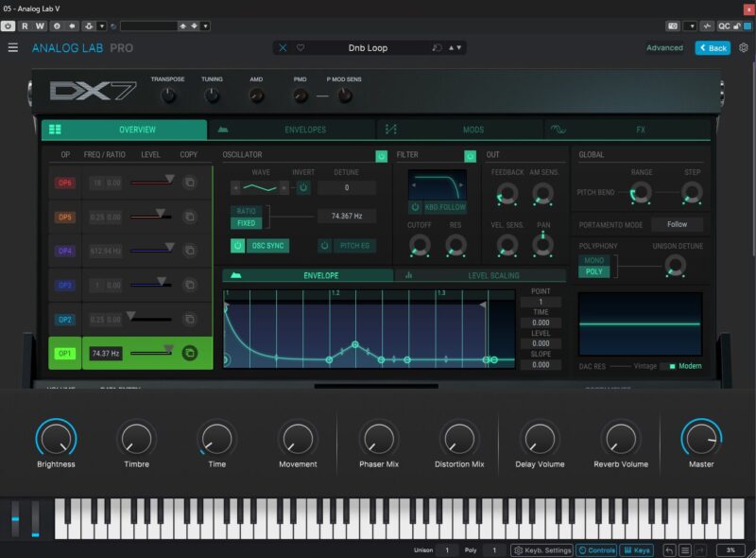This screenshot has height=558, width=756.
Task: Toggle the waveform Invert switch
Action: tap(303, 188)
